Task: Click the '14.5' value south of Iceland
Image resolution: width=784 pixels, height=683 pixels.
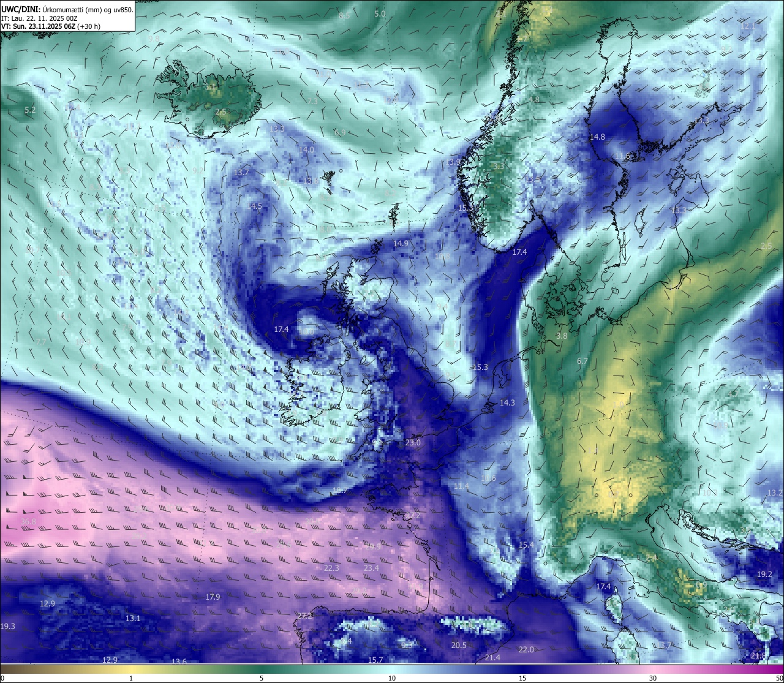Action: 254,206
